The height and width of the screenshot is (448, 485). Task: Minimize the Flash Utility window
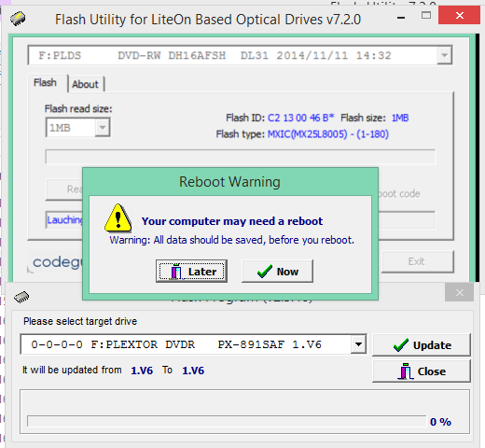click(x=401, y=18)
